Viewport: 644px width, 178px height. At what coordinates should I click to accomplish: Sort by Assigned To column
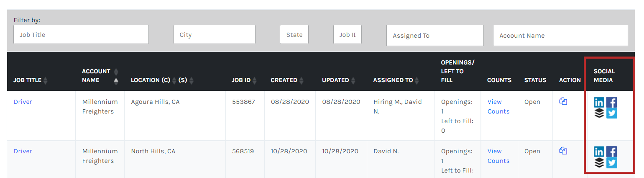tap(417, 80)
